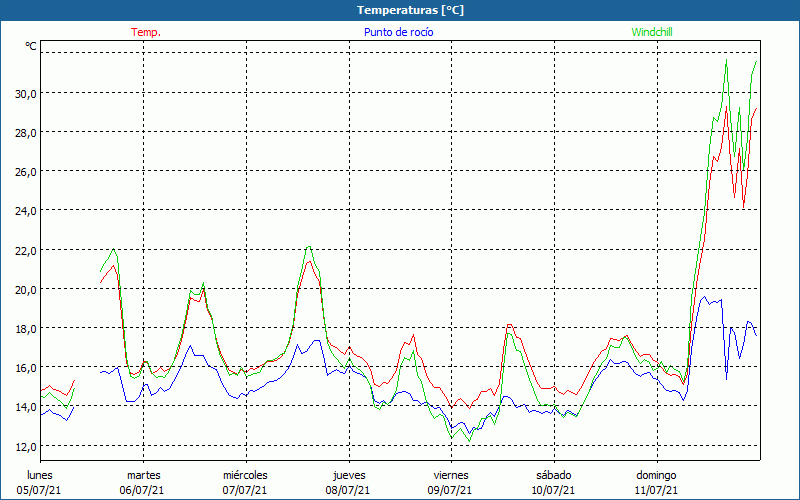Select the green 'Windchill' legend label

pos(652,32)
